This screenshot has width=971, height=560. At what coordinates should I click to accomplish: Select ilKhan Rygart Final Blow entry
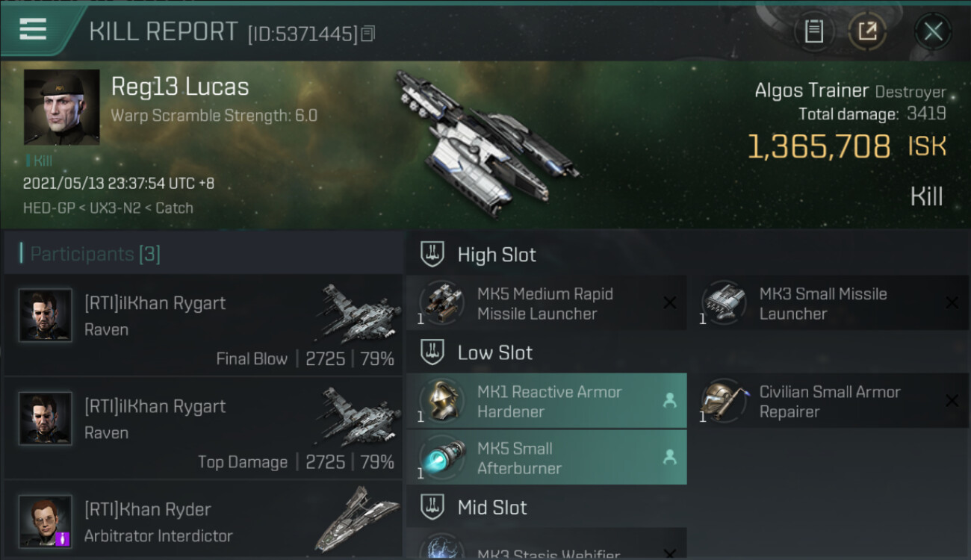[x=202, y=325]
